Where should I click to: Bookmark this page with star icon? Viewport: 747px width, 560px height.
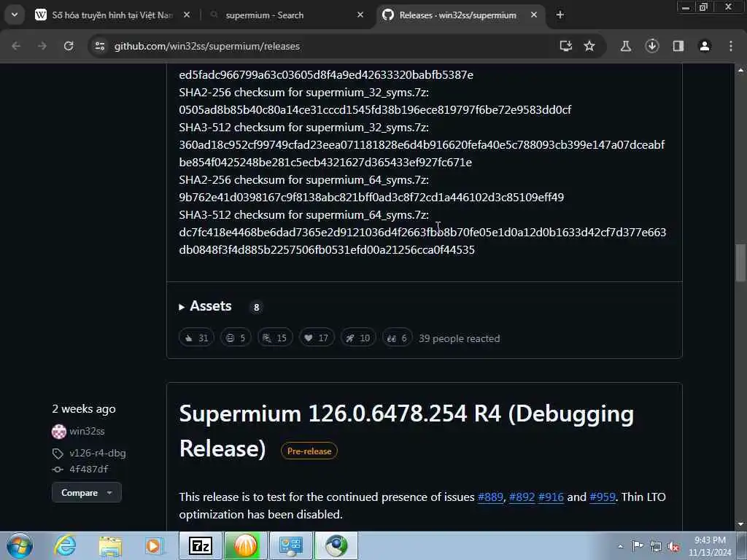[x=589, y=46]
